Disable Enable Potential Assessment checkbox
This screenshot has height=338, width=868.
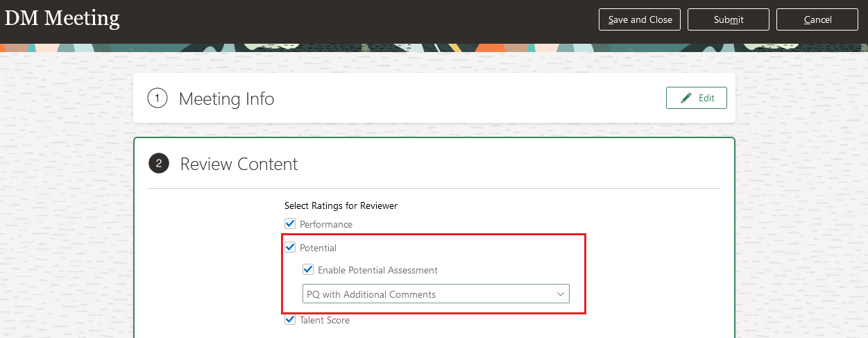click(x=308, y=270)
